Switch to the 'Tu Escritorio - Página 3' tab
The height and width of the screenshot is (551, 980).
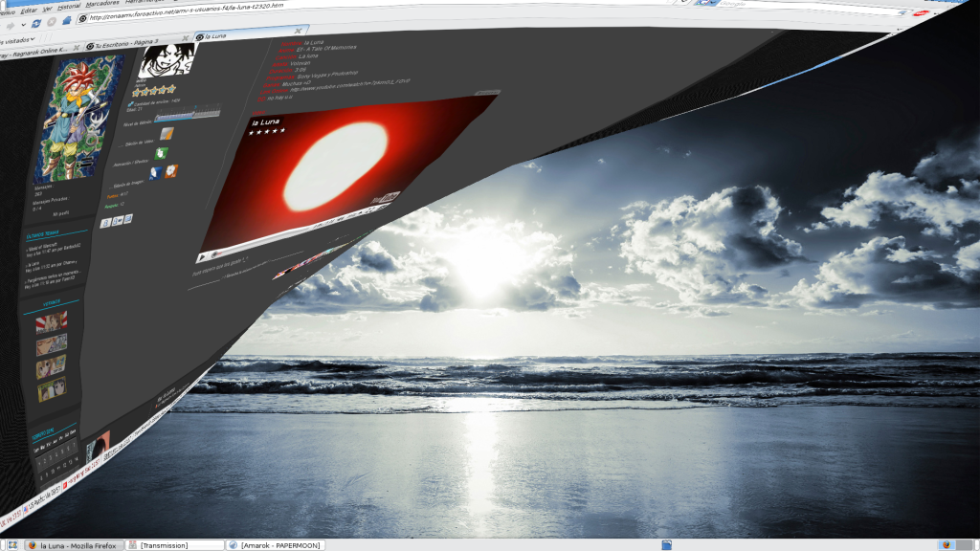(x=134, y=42)
